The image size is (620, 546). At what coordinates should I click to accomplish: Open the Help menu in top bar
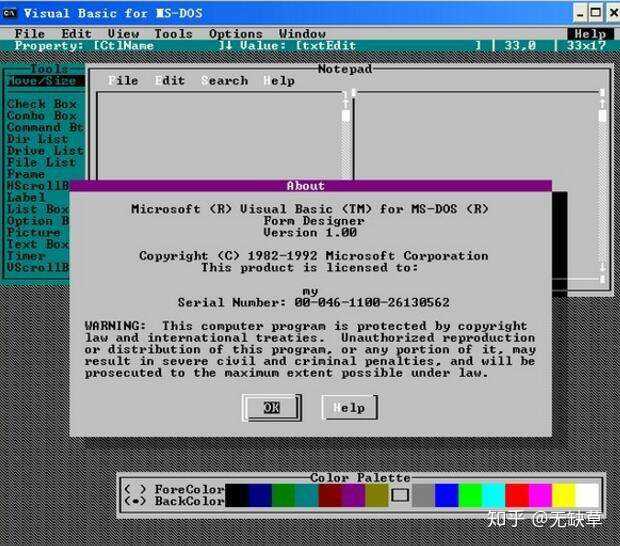point(590,34)
